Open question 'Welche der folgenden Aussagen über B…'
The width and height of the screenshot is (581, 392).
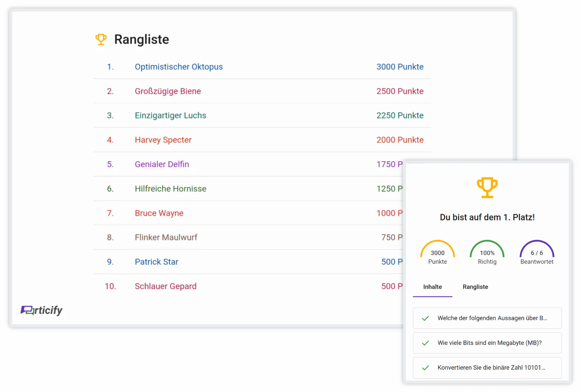point(492,318)
